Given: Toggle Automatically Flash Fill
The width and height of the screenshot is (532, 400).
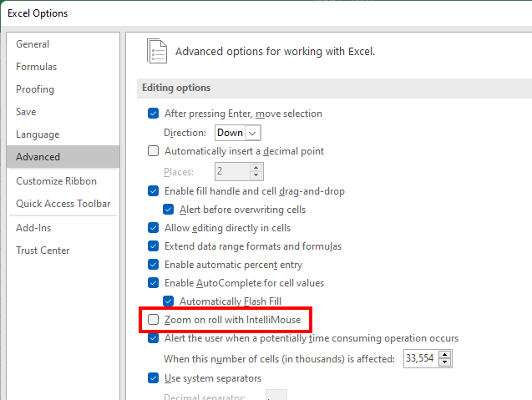Looking at the screenshot, I should coord(169,301).
